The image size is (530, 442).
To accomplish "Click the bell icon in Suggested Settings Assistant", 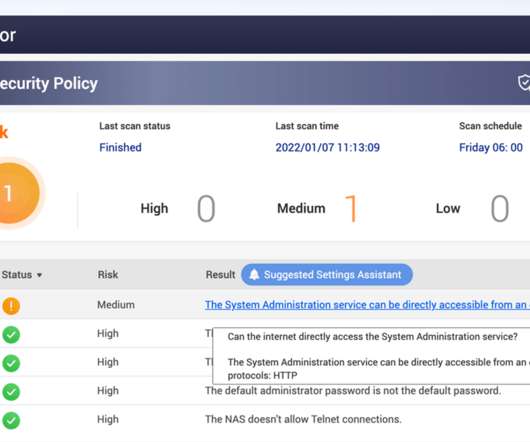I will point(254,275).
